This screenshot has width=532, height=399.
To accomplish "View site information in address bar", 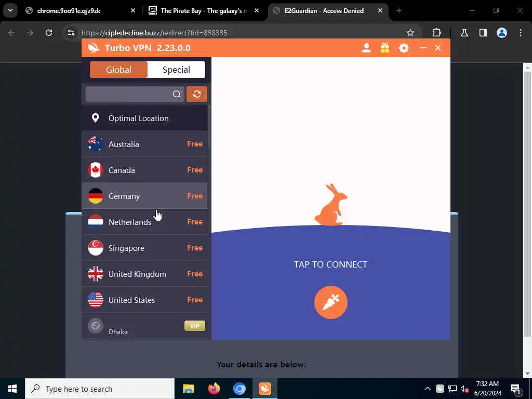I will click(71, 33).
